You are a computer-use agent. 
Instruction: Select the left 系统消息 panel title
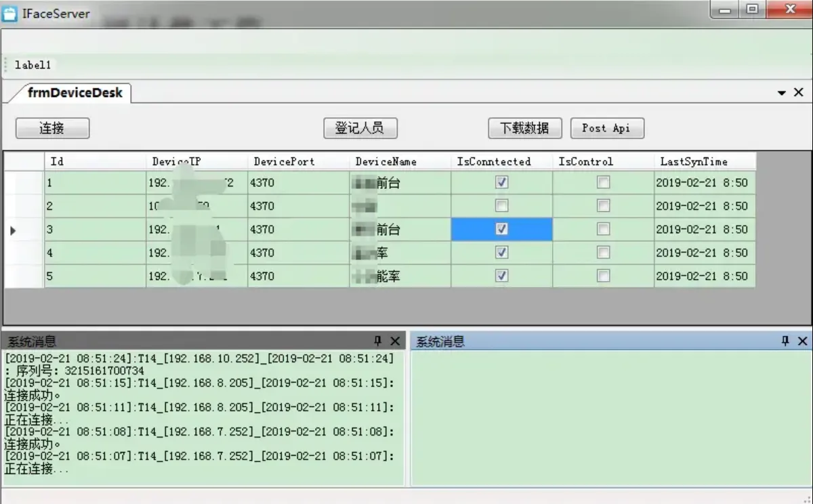tap(33, 341)
